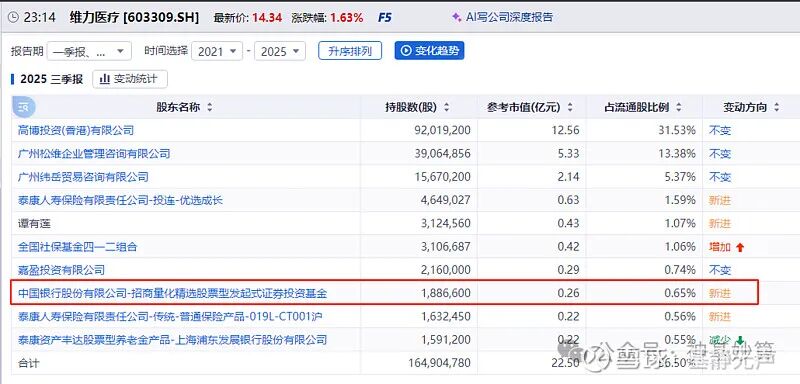Click cell 92,019,200 shares
This screenshot has height=384, width=800.
click(443, 131)
